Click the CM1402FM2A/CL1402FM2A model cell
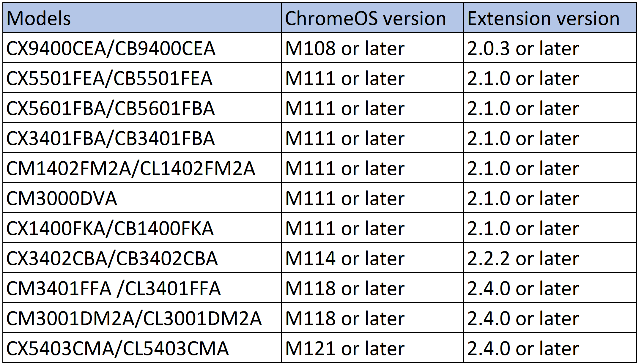This screenshot has height=364, width=639. pos(142,168)
